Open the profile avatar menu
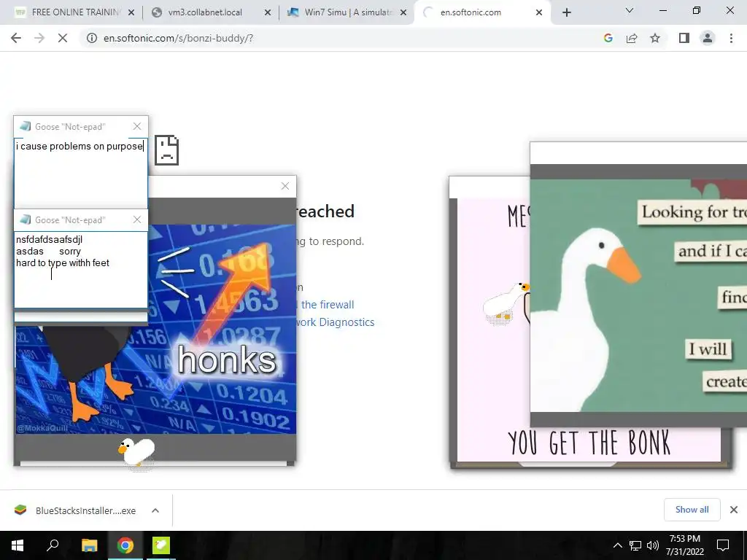This screenshot has width=747, height=560. tap(708, 38)
